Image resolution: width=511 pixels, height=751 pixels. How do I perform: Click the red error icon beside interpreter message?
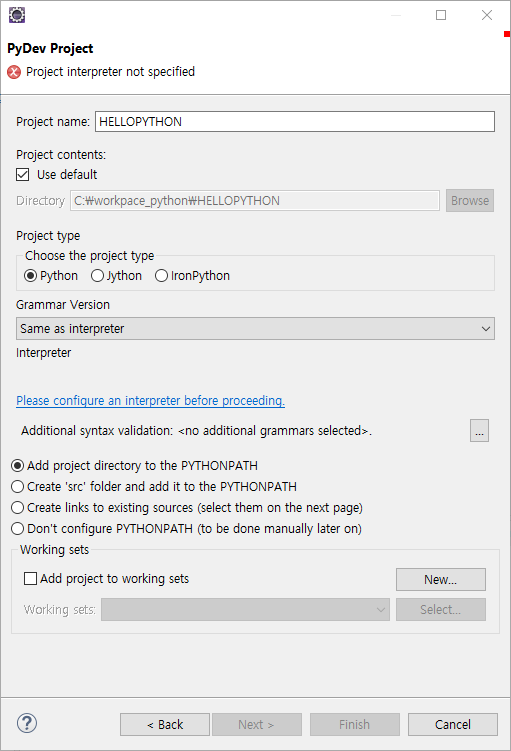click(14, 72)
